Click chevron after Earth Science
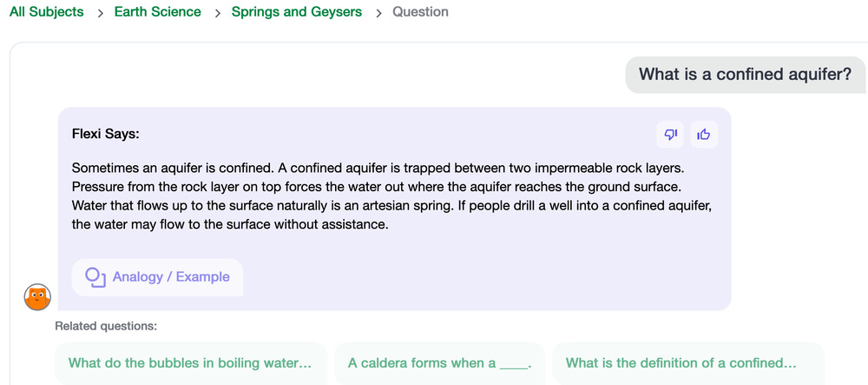 tap(218, 13)
